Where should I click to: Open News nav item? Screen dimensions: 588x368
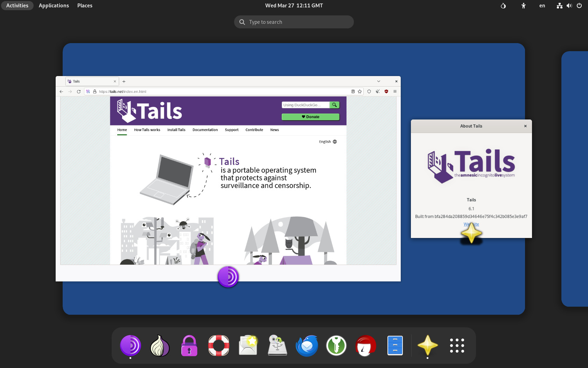(x=275, y=130)
